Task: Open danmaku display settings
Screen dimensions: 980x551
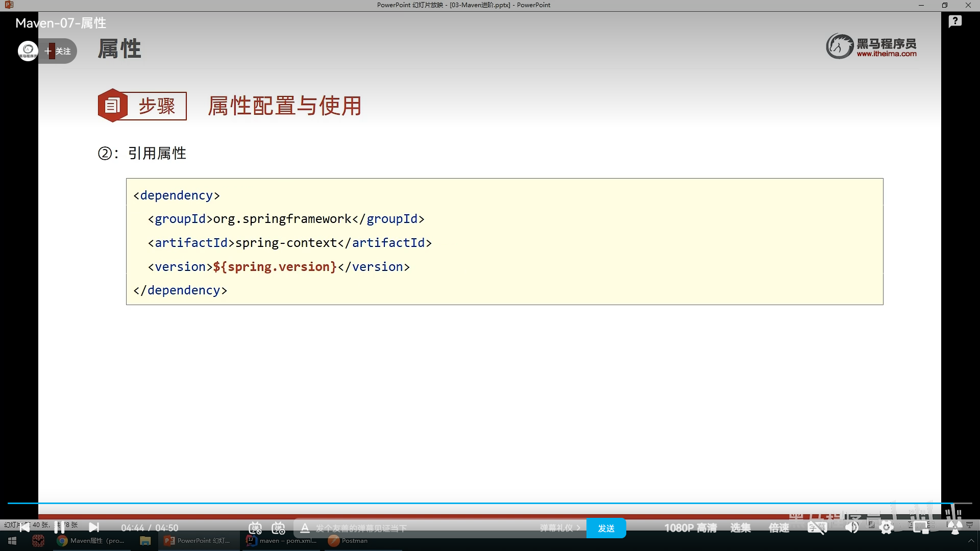Action: point(278,528)
